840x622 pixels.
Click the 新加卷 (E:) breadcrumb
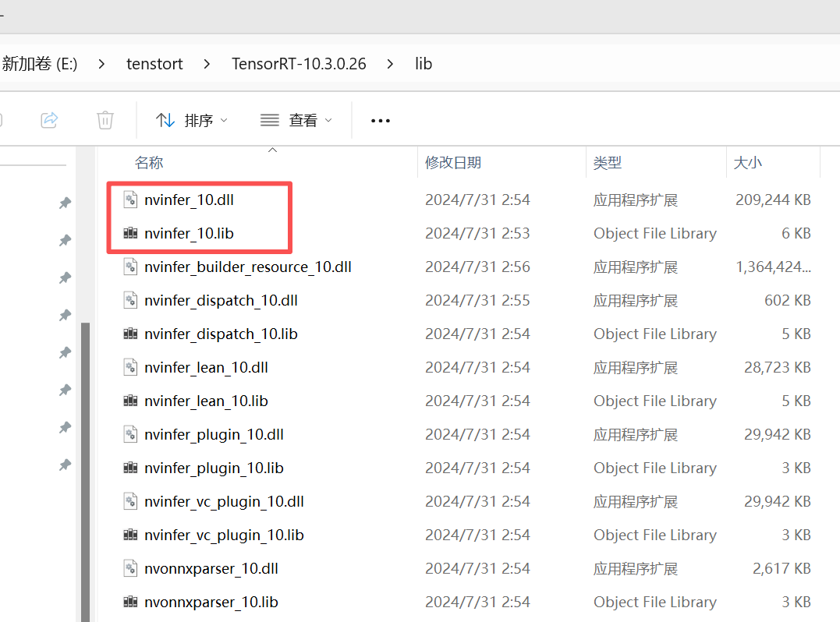click(40, 64)
